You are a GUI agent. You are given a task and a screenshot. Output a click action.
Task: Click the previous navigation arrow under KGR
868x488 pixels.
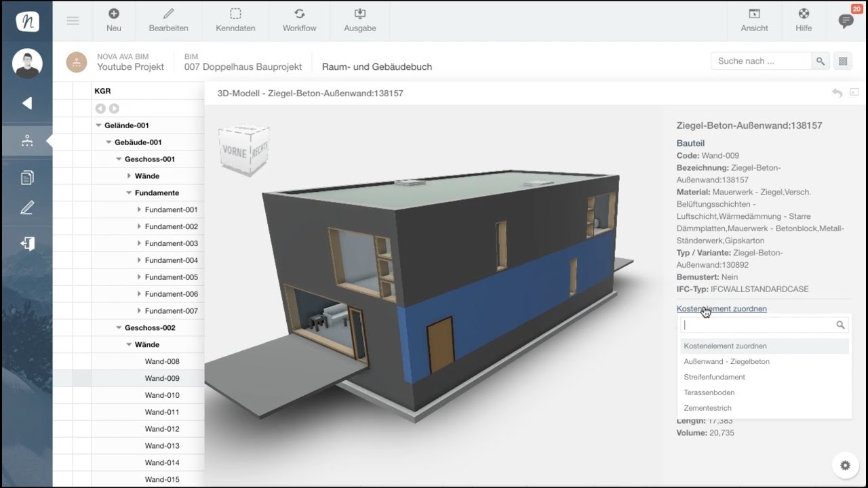100,108
